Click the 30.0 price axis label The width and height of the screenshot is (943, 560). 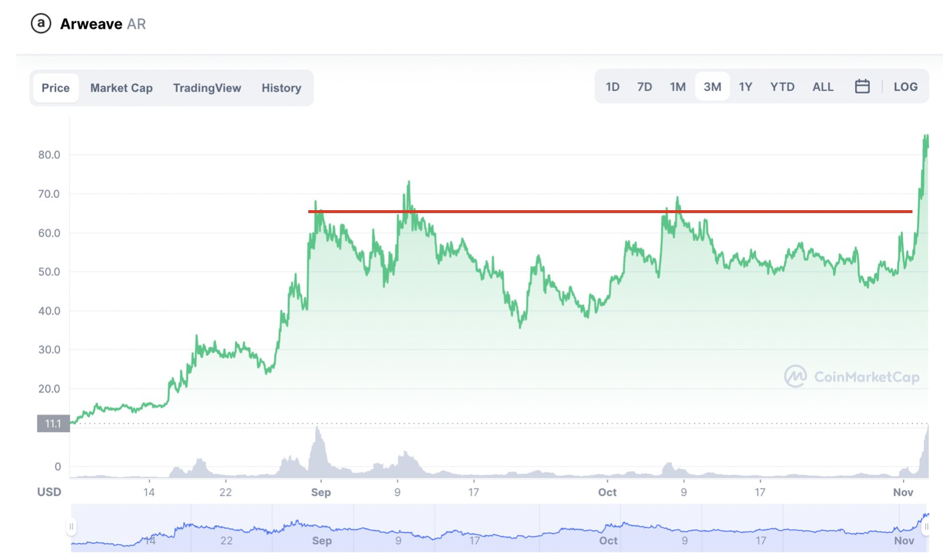49,350
